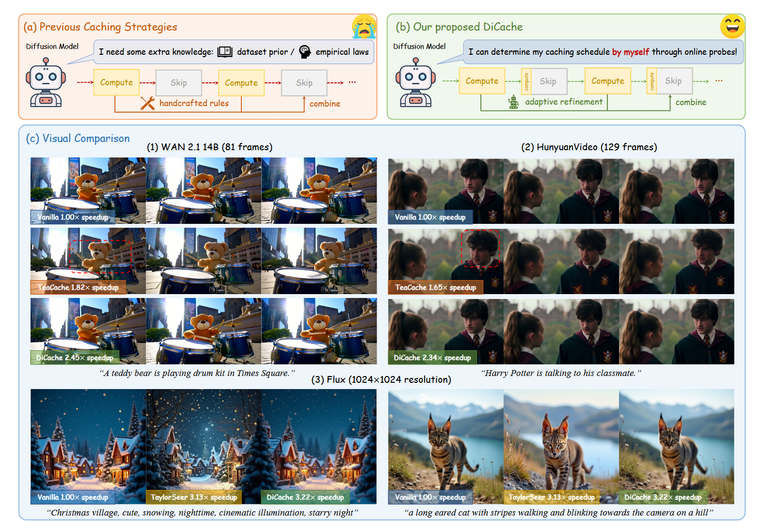This screenshot has height=532, width=762.
Task: Click the "adaptive refinement" label
Action: pyautogui.click(x=564, y=102)
